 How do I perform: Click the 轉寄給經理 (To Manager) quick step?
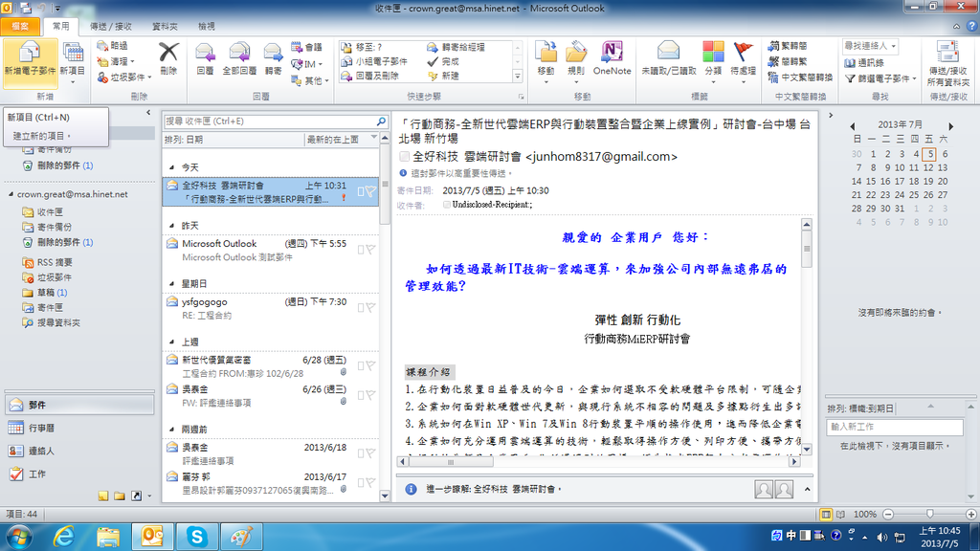pyautogui.click(x=457, y=48)
